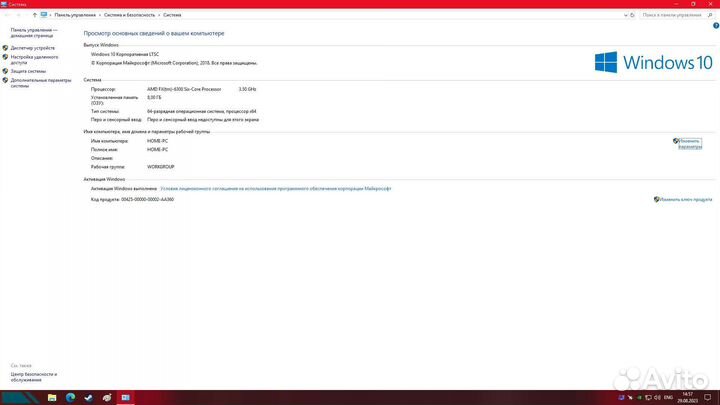The height and width of the screenshot is (405, 720).
Task: Click the Система breadcrumb item
Action: tap(172, 15)
